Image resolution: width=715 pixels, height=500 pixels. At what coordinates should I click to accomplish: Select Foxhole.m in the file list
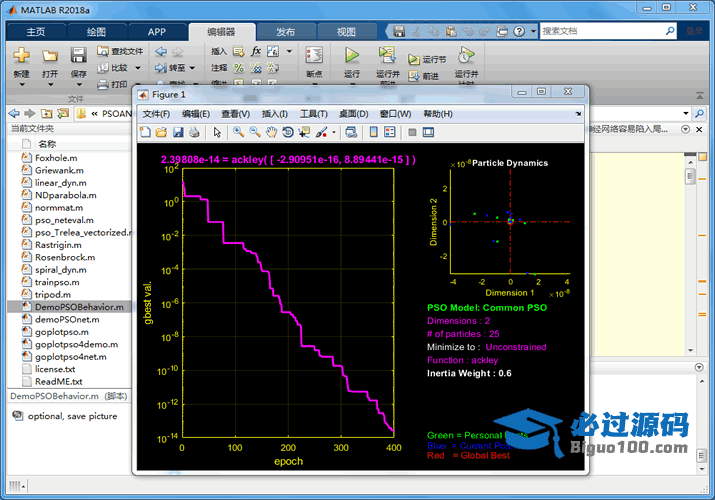click(56, 158)
